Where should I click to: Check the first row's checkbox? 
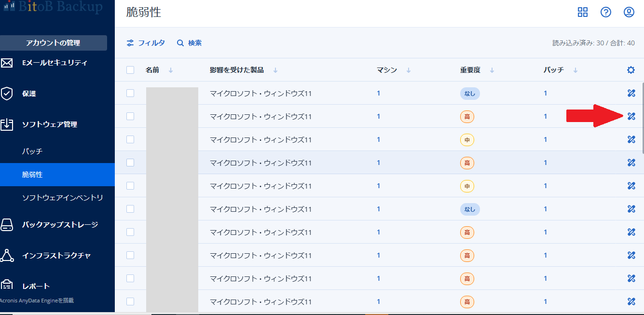point(130,93)
